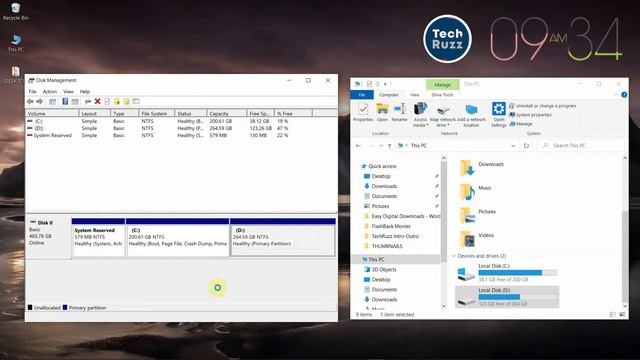Click Disk 0 label in Disk Management
The height and width of the screenshot is (360, 640).
45,222
